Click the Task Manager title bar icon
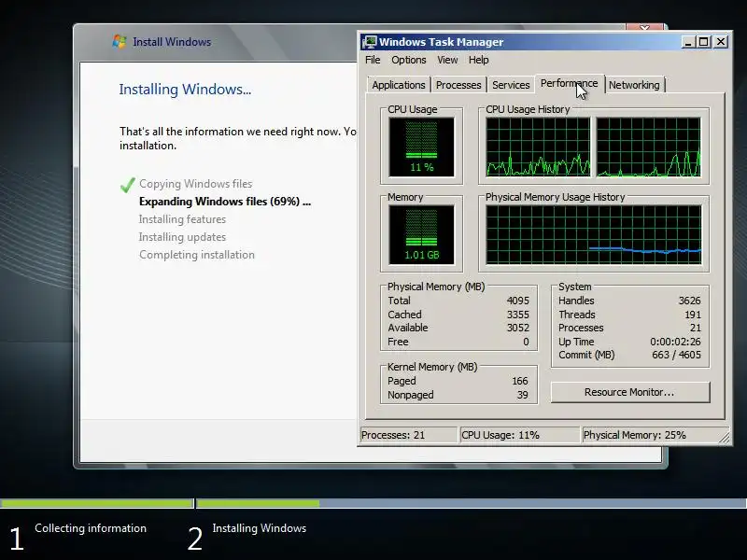747x560 pixels. (369, 42)
